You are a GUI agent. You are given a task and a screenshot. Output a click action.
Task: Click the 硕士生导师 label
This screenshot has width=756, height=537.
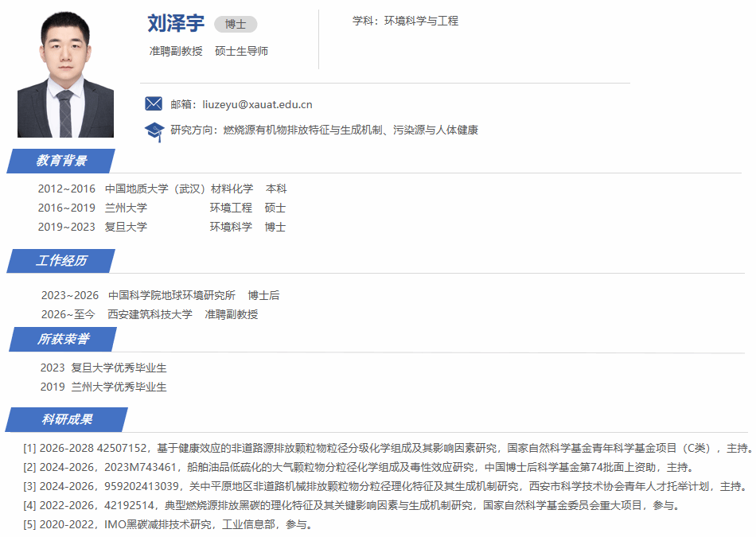click(x=241, y=51)
